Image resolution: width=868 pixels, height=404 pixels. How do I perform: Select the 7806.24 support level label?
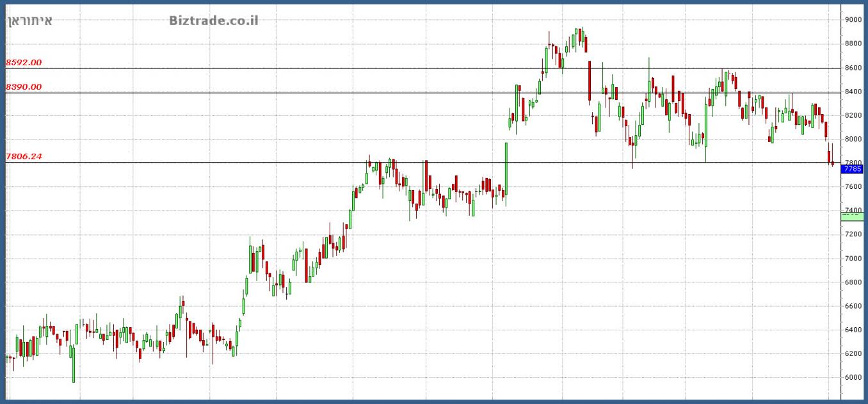tap(24, 156)
